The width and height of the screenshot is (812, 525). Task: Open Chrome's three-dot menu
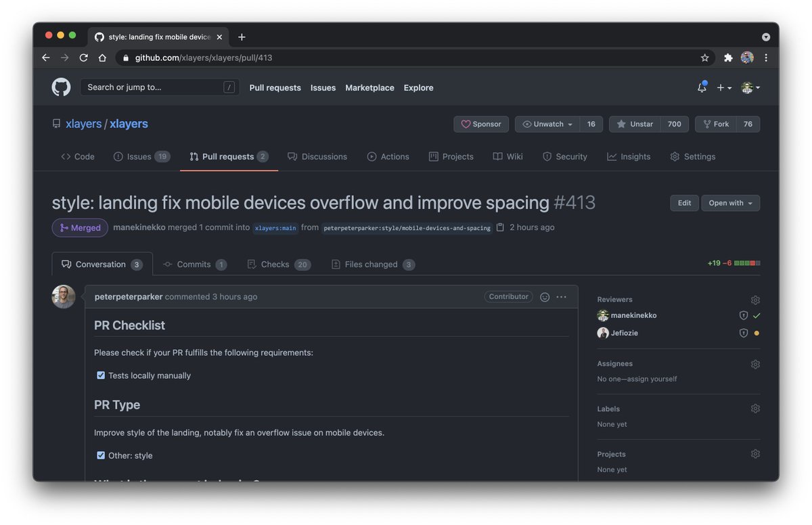(765, 58)
